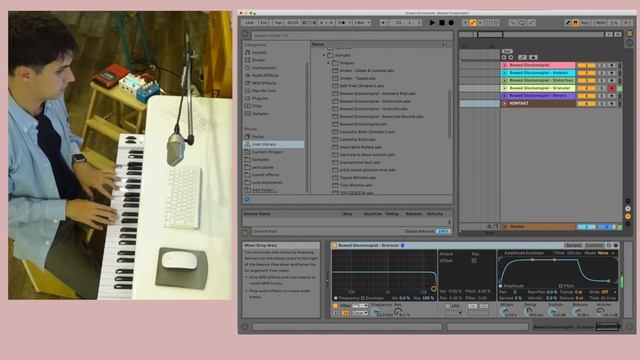
Task: Select Bowed Glockenspiel - Ambien track header
Action: coord(538,73)
